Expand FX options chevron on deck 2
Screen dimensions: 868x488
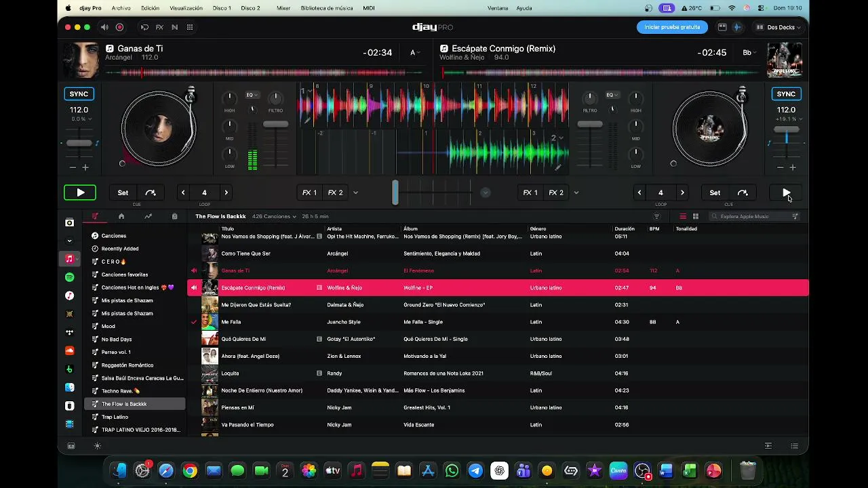pos(576,192)
